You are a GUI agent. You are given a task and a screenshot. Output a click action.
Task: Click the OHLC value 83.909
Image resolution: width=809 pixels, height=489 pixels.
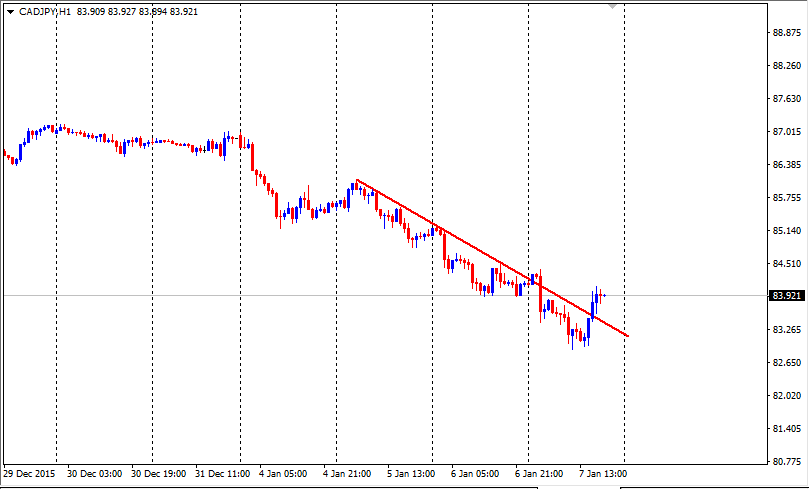[x=91, y=12]
